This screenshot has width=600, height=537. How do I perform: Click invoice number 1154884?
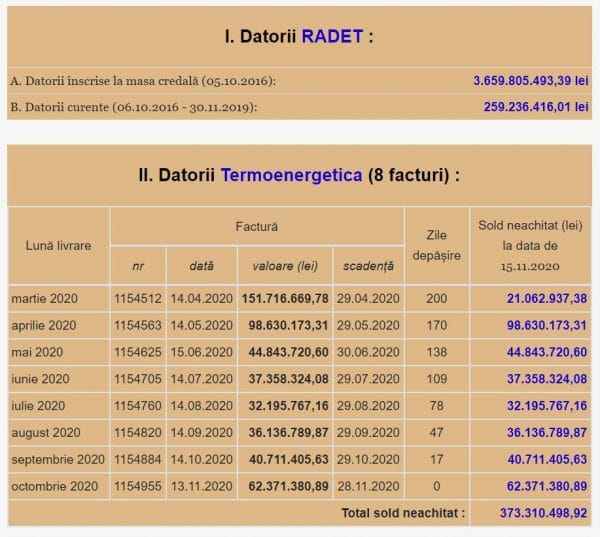coord(138,459)
